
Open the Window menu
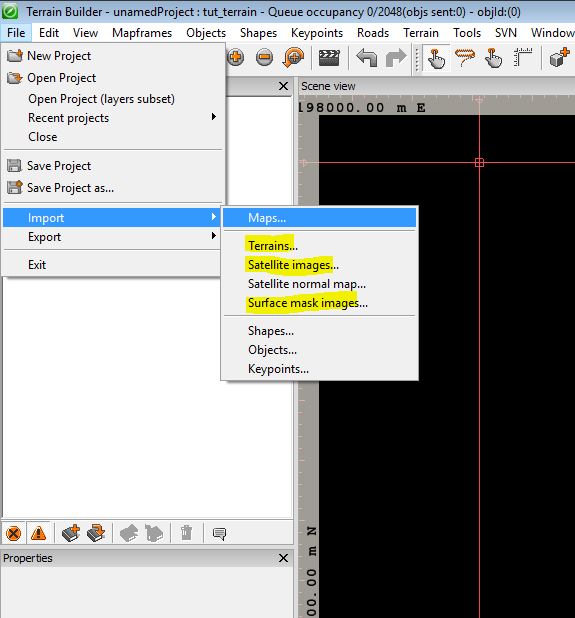tap(552, 33)
